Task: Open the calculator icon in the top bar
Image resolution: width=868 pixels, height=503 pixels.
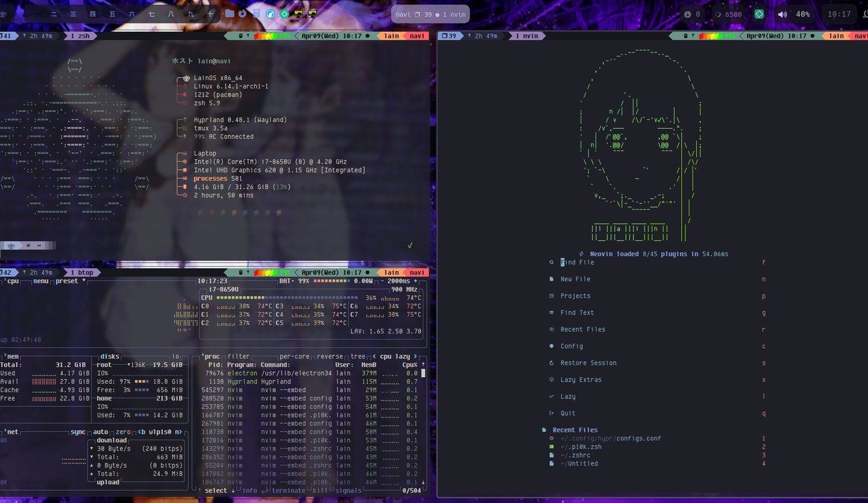Action: [x=257, y=13]
